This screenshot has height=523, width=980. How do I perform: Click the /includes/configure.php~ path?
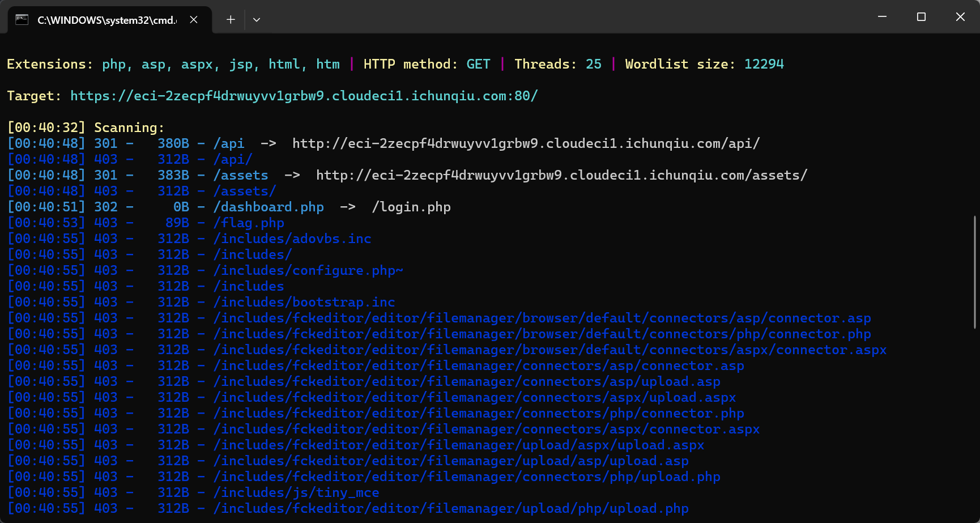point(308,270)
